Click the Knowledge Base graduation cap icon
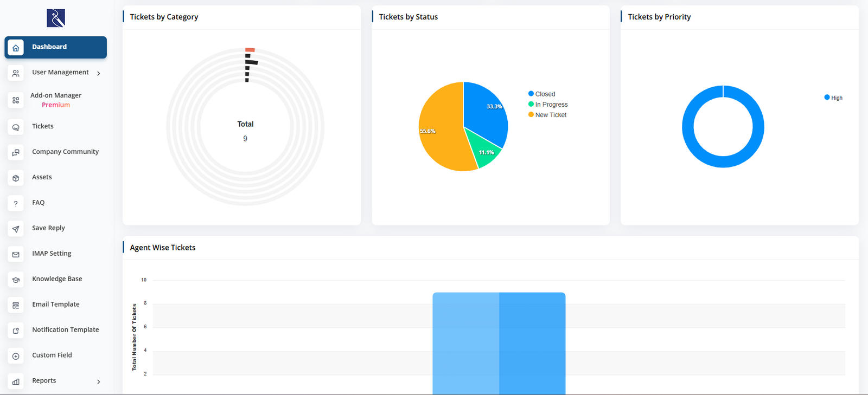Screen dimensions: 868x395 coord(16,280)
